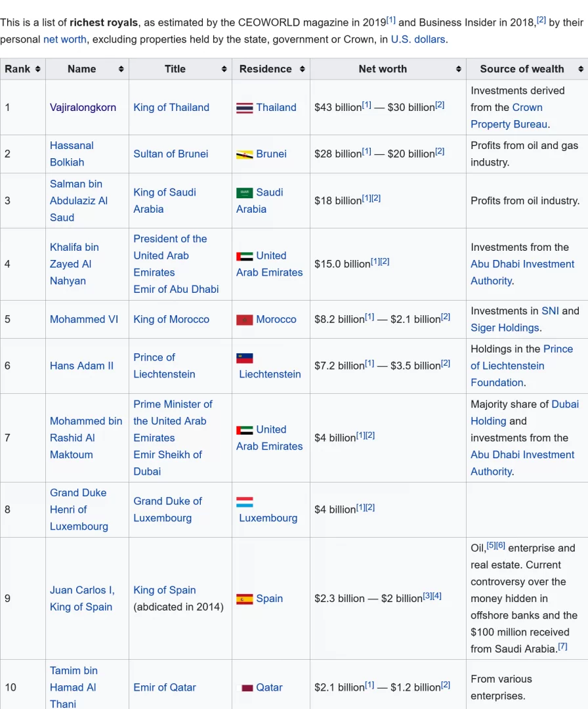Viewport: 588px width, 709px height.
Task: Click citation [7] next to Saudi Arabia payment
Action: pos(562,646)
